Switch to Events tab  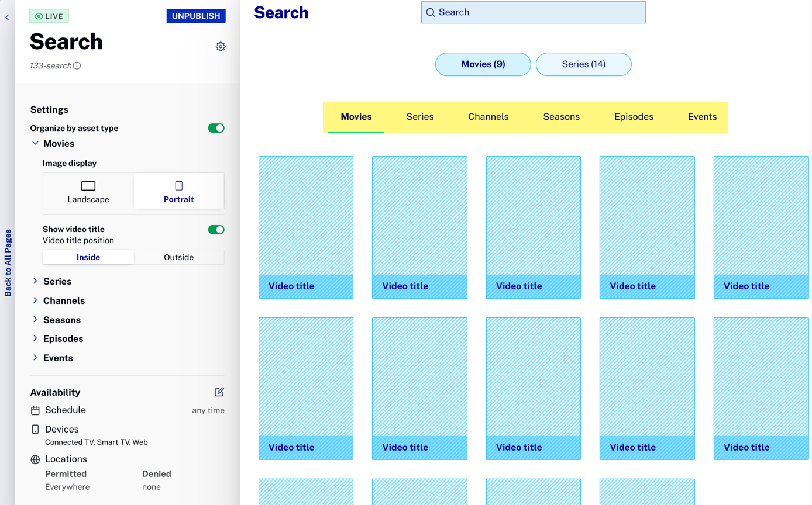point(702,117)
